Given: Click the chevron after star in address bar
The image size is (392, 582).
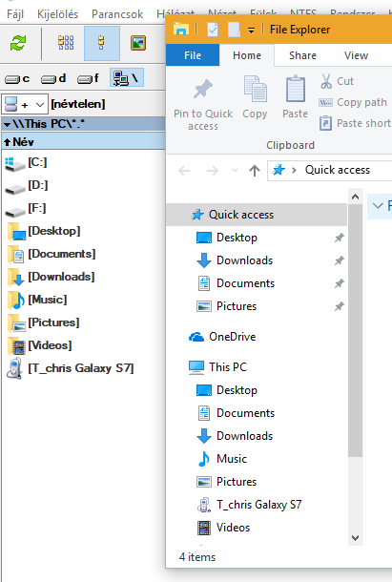Looking at the screenshot, I should [x=294, y=171].
